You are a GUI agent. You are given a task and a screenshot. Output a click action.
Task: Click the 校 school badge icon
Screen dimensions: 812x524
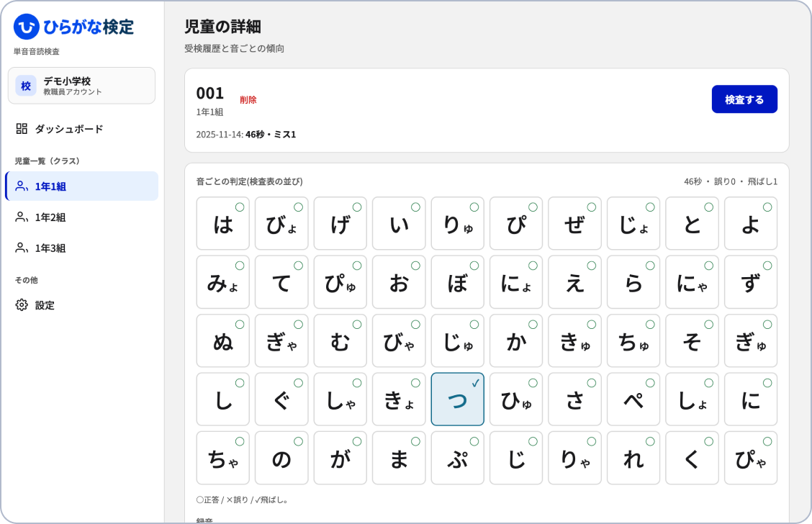tap(26, 86)
